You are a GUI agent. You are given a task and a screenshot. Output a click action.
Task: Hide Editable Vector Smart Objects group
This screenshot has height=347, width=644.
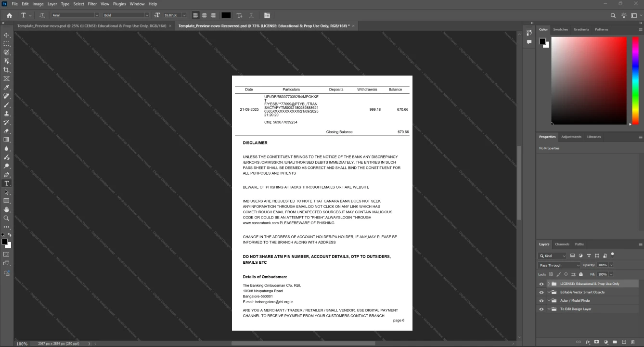click(x=541, y=292)
